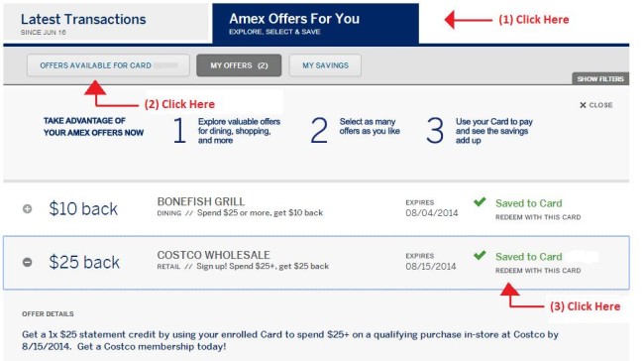
Task: Click the large step 2 number icon
Action: 319,130
